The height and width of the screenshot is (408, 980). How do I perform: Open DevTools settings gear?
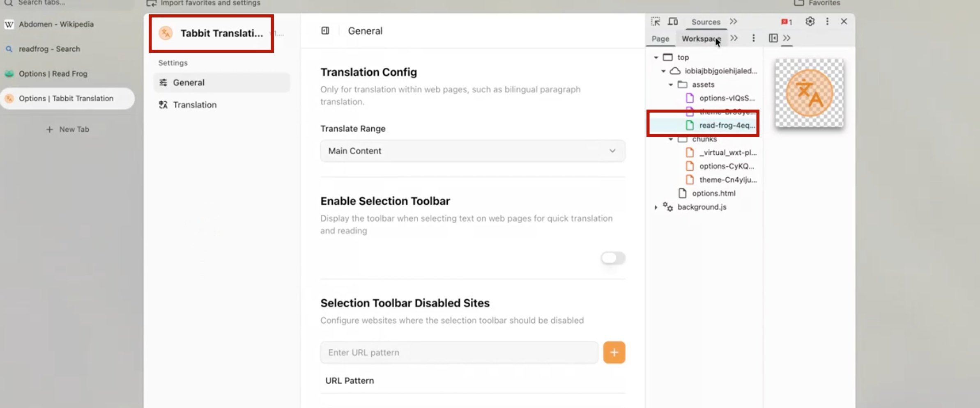(x=810, y=22)
